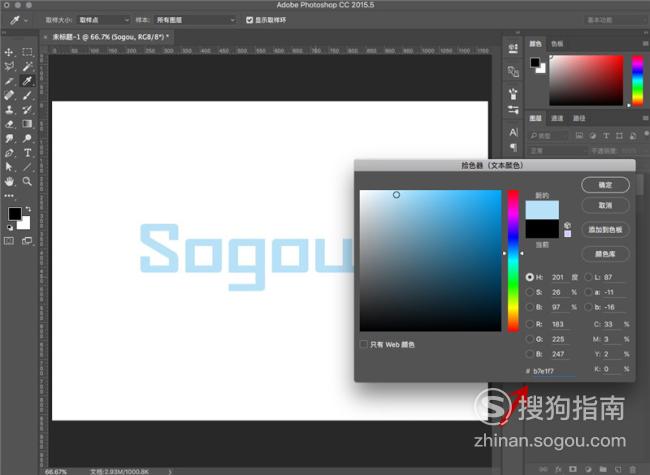Switch to the 色板 swatches tab
Image resolution: width=650 pixels, height=475 pixels.
[557, 44]
